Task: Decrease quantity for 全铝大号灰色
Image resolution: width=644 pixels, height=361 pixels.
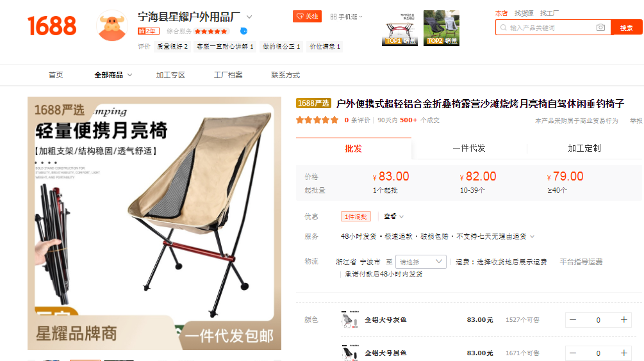Action: pos(573,319)
